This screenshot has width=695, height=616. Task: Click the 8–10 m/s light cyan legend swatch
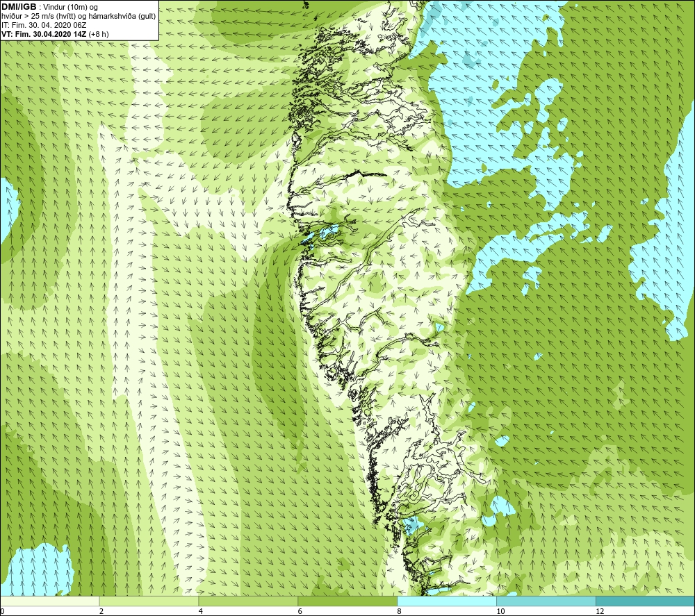(447, 601)
